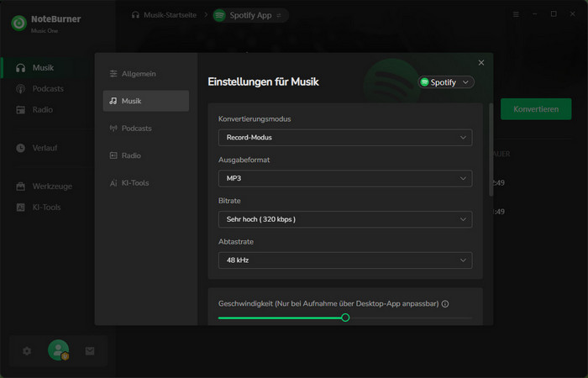Switch source via Spotify App chip
Screen dimensions: 588x378
coord(250,15)
